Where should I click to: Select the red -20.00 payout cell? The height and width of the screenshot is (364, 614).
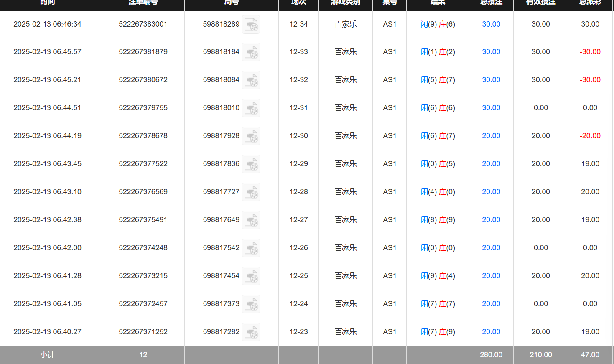click(590, 136)
